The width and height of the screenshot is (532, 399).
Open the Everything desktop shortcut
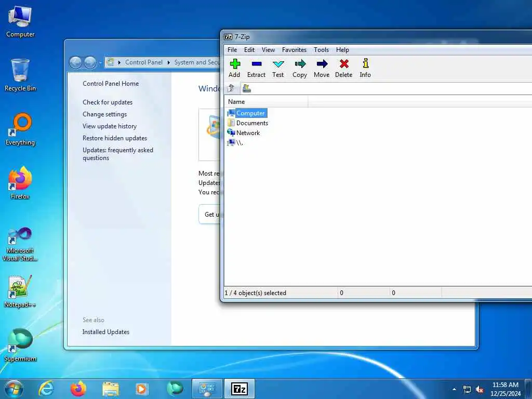[x=20, y=129]
